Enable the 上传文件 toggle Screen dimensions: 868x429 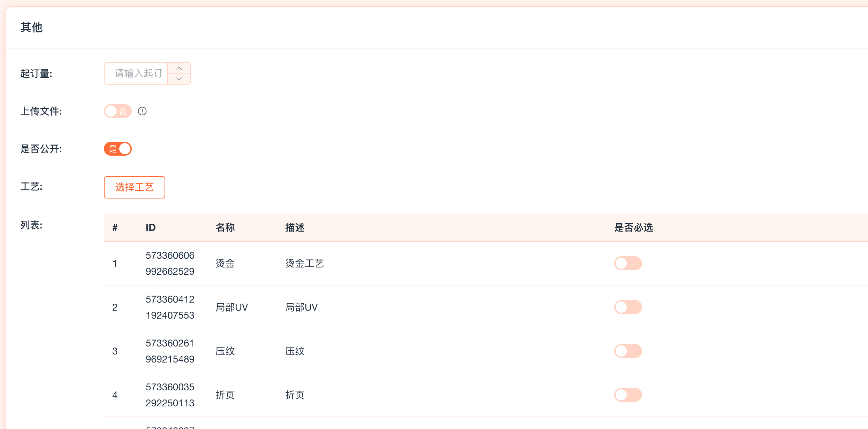[118, 111]
